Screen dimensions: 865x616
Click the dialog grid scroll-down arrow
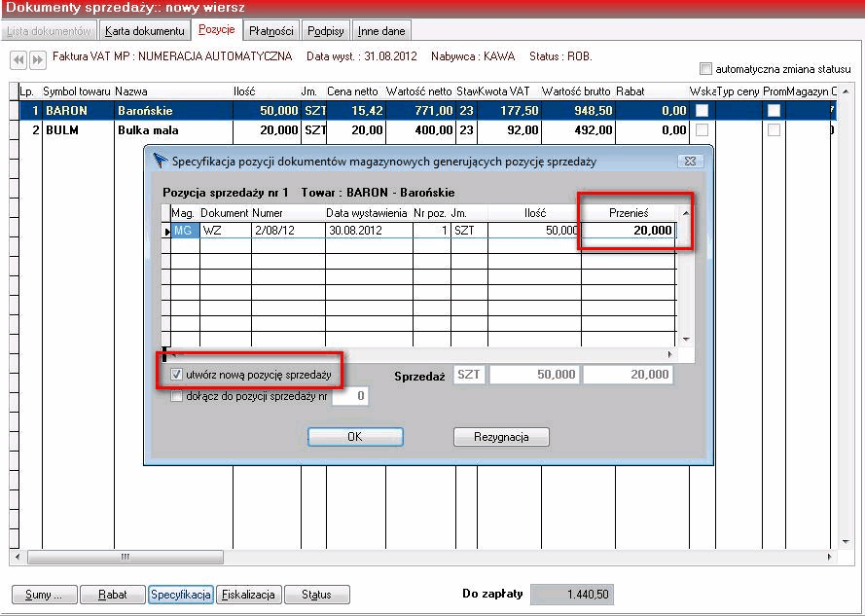click(x=685, y=339)
